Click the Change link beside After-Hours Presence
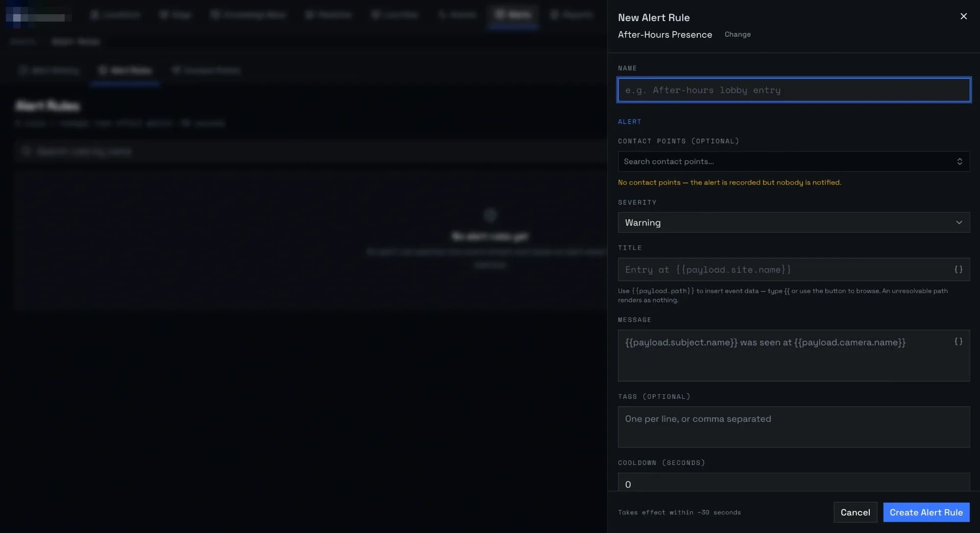Screen dimensions: 980x533 coord(737,34)
